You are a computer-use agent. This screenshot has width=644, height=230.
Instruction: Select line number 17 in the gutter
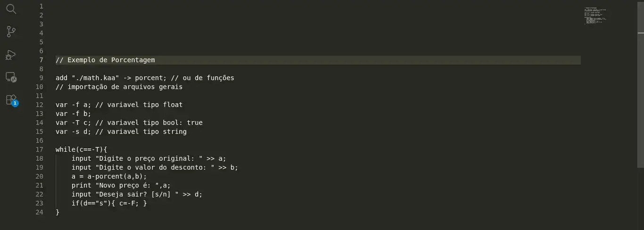[40, 149]
